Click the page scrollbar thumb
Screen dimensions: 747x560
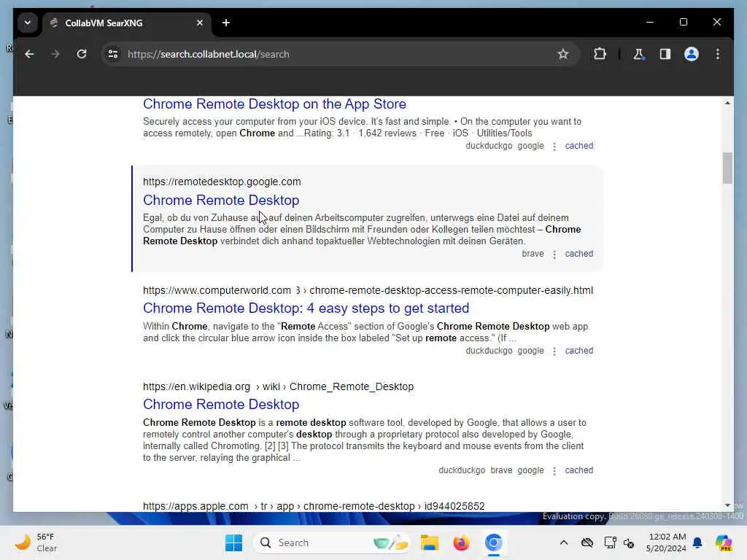coord(727,168)
